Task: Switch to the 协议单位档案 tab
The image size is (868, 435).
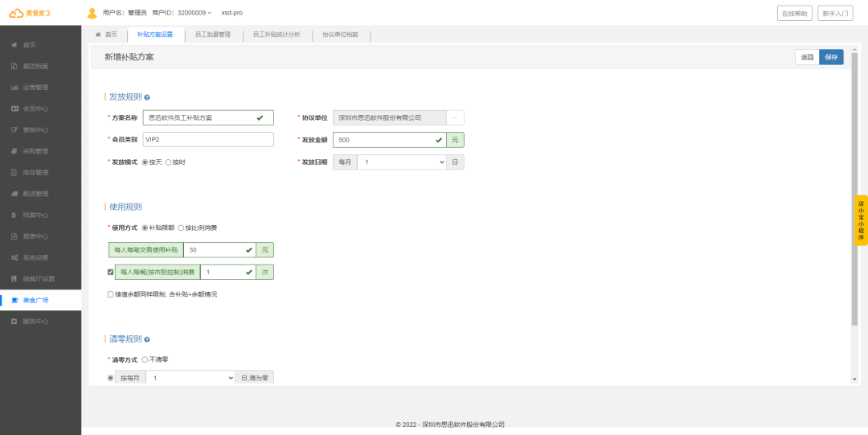Action: 340,35
